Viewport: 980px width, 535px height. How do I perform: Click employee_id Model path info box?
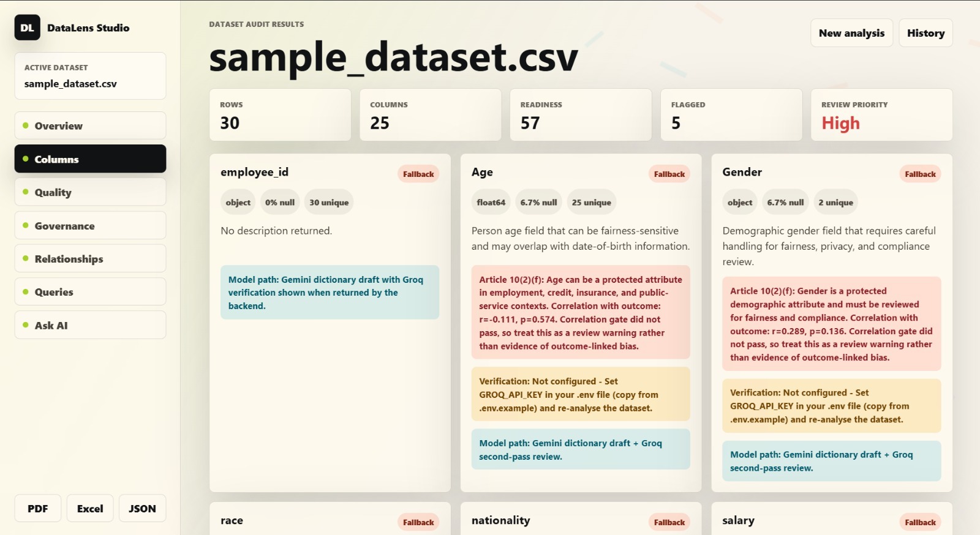pyautogui.click(x=330, y=292)
